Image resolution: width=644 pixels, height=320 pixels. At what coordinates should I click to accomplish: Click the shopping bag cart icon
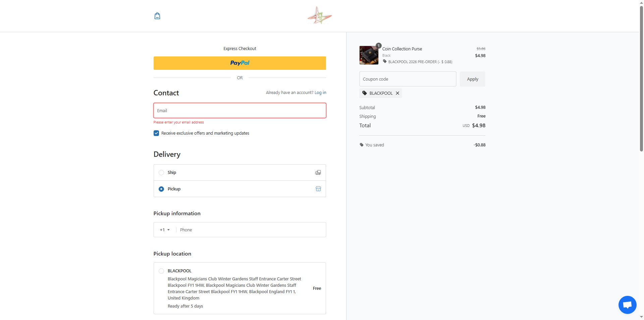click(157, 16)
